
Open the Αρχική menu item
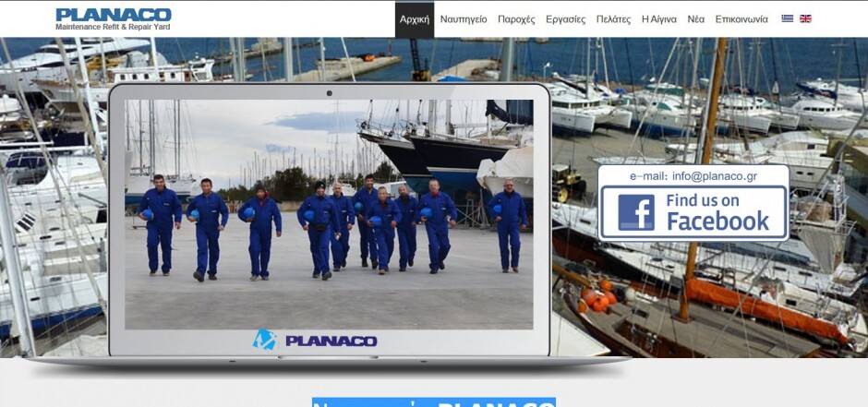pos(415,19)
